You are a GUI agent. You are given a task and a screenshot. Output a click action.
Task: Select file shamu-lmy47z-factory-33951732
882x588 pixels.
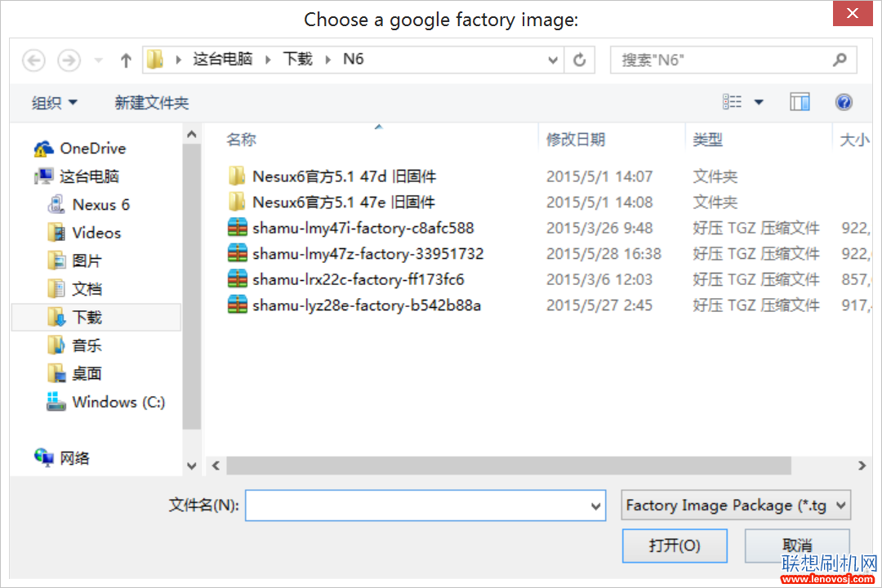tap(367, 254)
